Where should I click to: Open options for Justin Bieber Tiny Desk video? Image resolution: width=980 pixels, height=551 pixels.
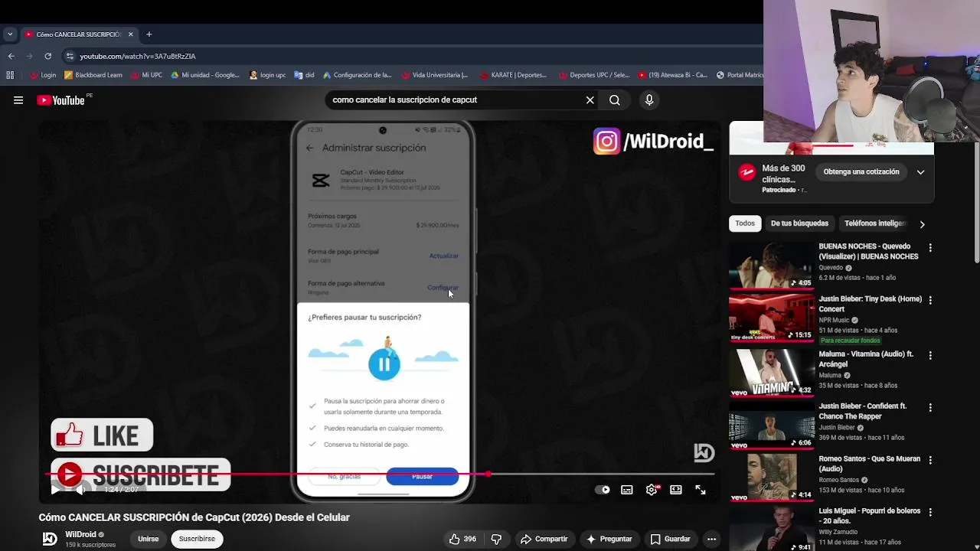pos(930,301)
